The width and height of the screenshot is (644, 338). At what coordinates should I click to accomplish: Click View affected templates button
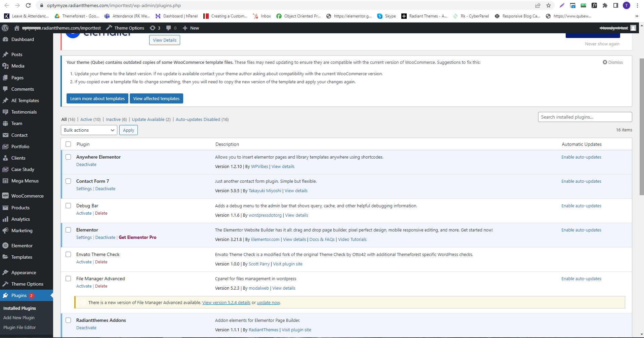(x=156, y=98)
